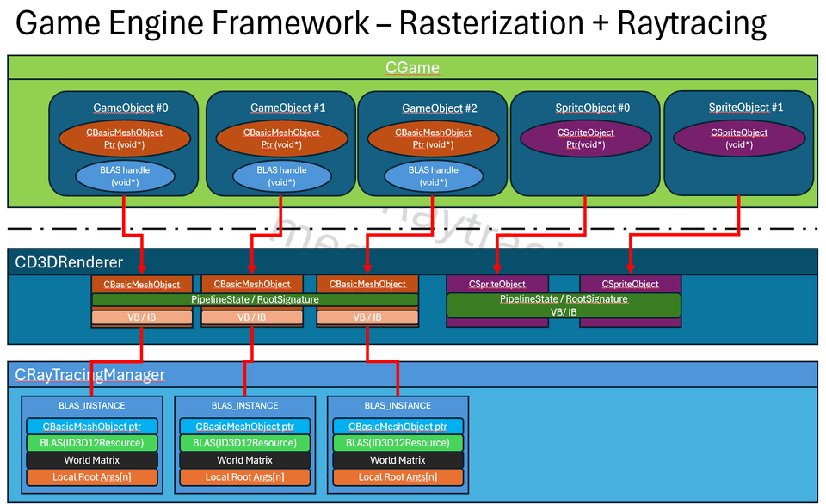Click CSpriteObject oval in SpriteObject #1
Viewport: 826px width, 504px height.
coord(739,138)
